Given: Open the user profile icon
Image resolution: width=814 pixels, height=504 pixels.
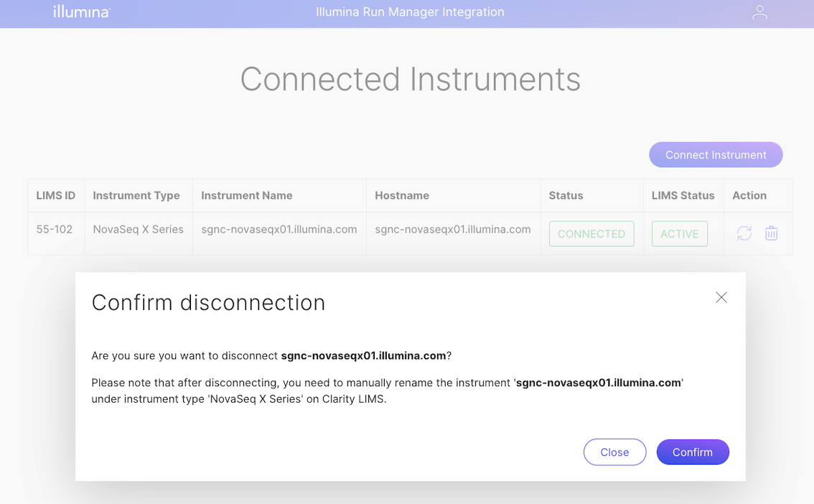Looking at the screenshot, I should click(x=759, y=12).
